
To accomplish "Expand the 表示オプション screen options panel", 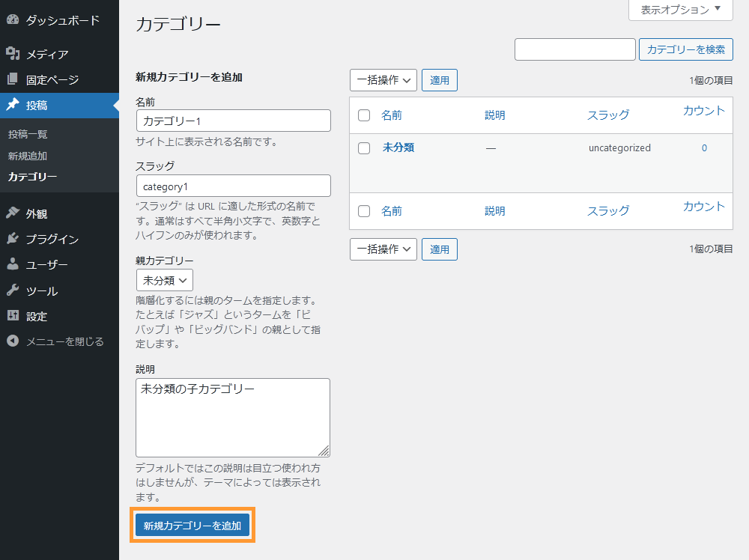I will [x=679, y=10].
